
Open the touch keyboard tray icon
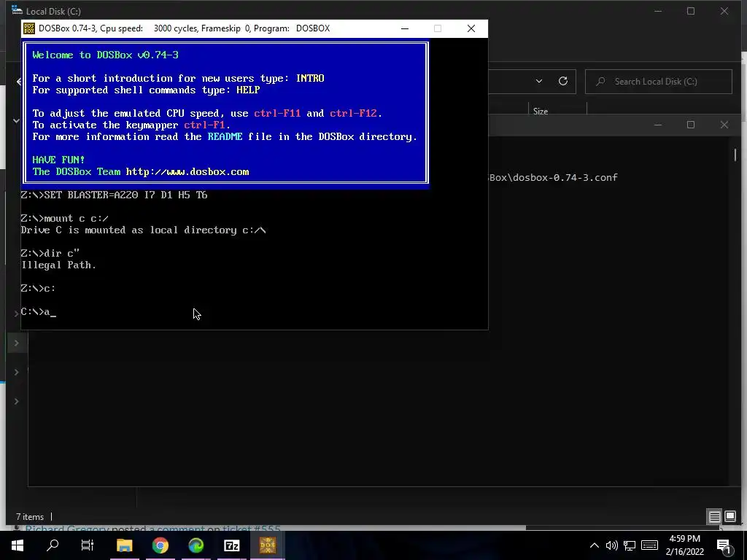[x=649, y=545]
